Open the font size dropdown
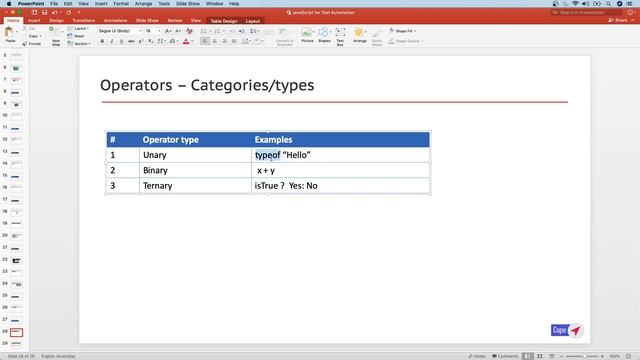Image resolution: width=640 pixels, height=360 pixels. tap(159, 31)
